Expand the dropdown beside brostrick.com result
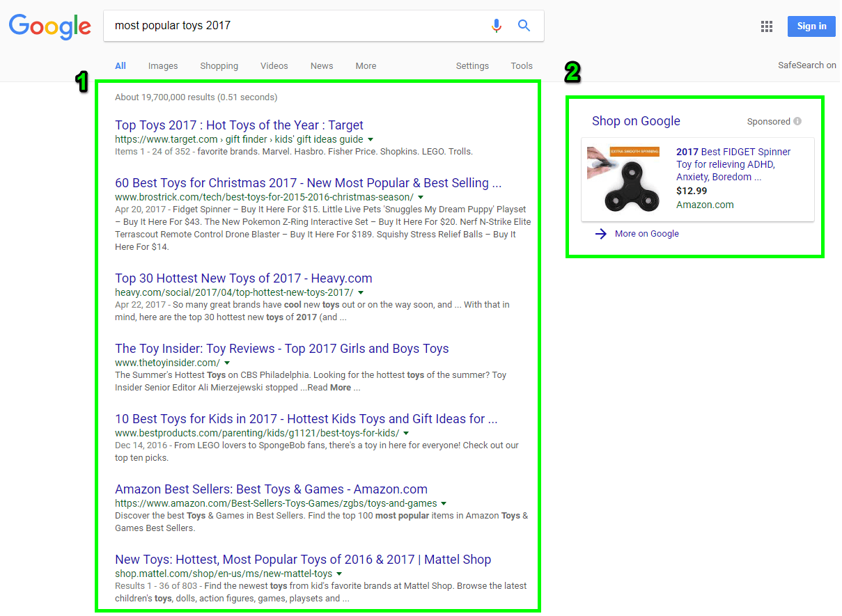The height and width of the screenshot is (616, 842). (421, 197)
